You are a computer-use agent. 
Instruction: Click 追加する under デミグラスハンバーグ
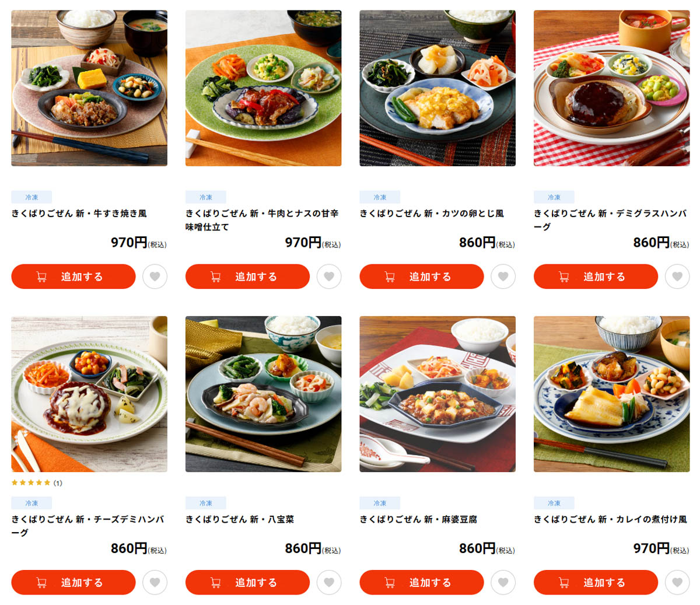coord(596,277)
